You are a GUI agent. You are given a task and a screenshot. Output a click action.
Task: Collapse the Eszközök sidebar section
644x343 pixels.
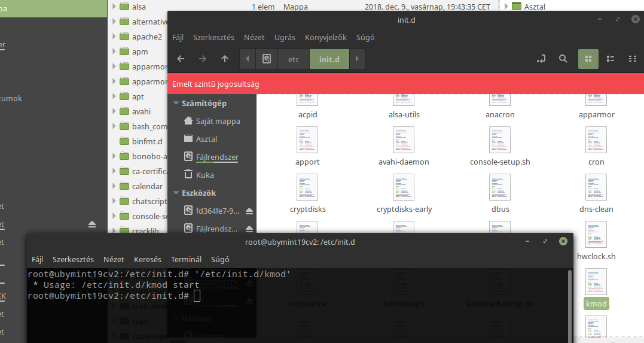coord(176,193)
